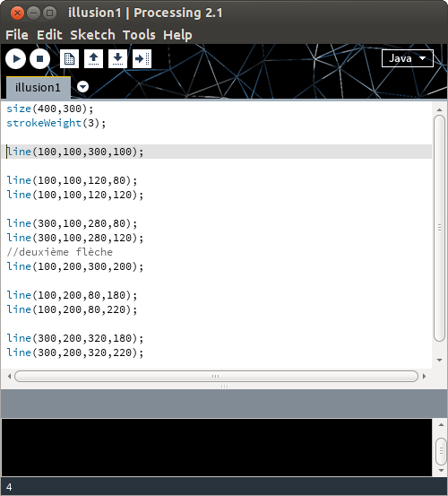448x496 pixels.
Task: Save the sketch with the down-arrow icon
Action: tap(117, 59)
